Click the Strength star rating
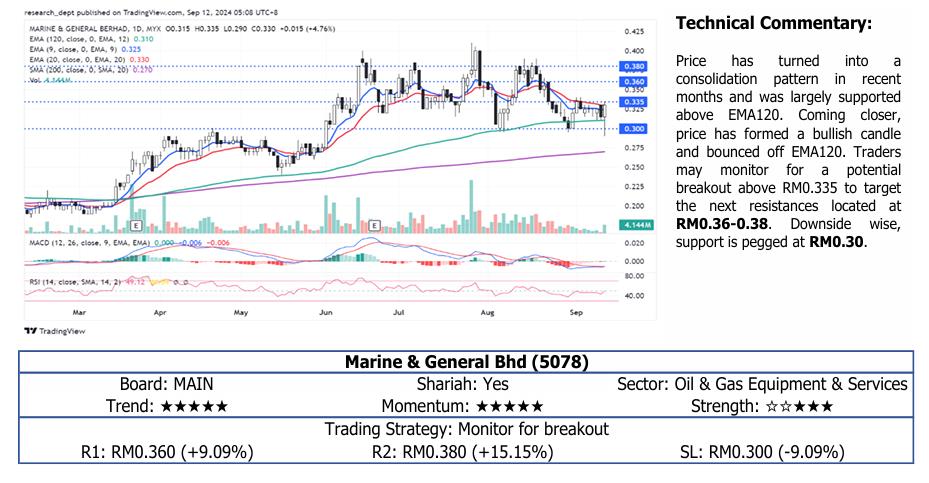The height and width of the screenshot is (483, 929). [765, 407]
